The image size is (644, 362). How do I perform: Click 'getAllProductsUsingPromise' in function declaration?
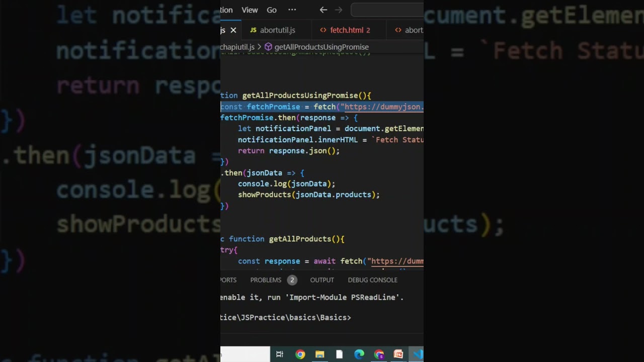pos(300,96)
